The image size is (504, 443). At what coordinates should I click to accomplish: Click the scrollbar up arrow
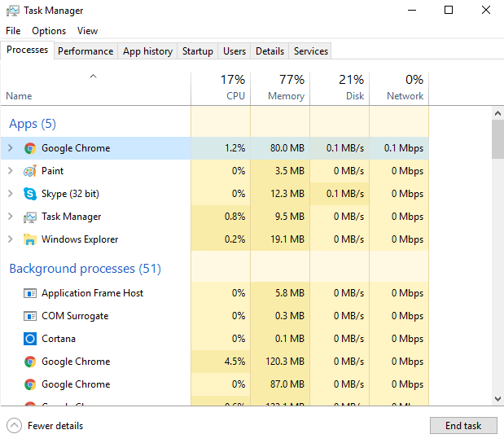point(497,113)
